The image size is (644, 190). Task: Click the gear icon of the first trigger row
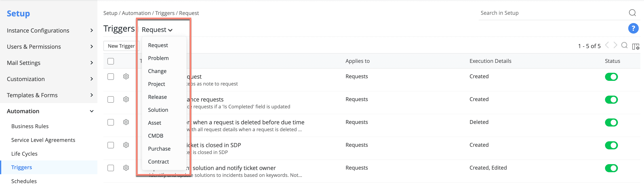126,76
